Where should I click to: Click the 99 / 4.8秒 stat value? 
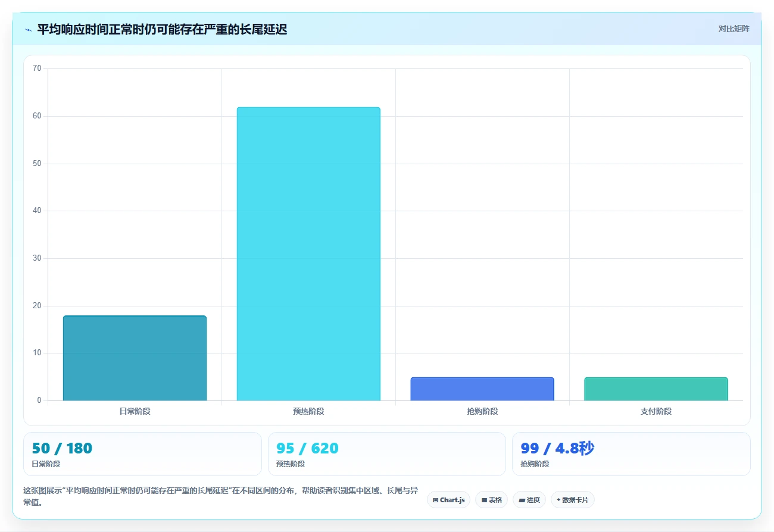pos(557,448)
